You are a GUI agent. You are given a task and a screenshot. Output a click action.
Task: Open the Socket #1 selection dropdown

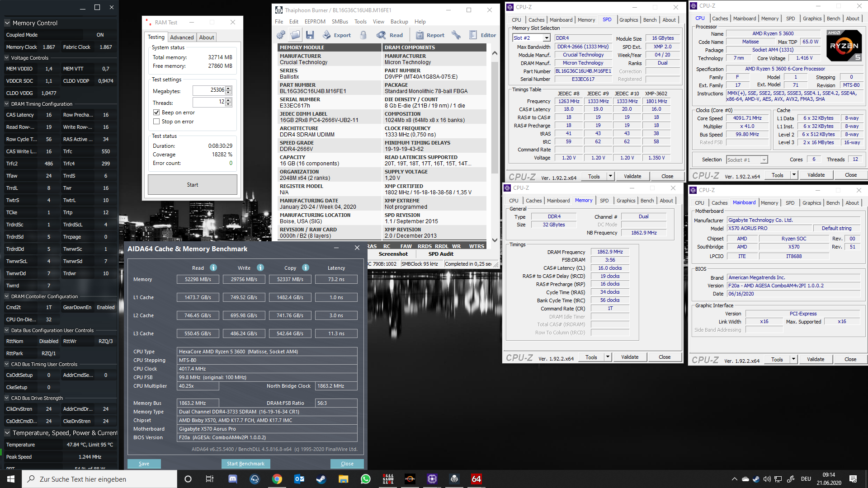764,160
